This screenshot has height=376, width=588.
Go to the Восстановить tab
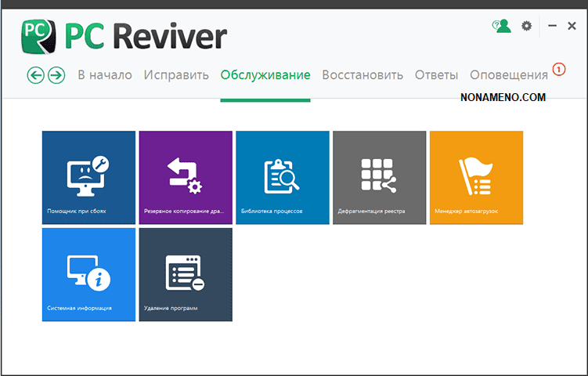click(x=363, y=75)
